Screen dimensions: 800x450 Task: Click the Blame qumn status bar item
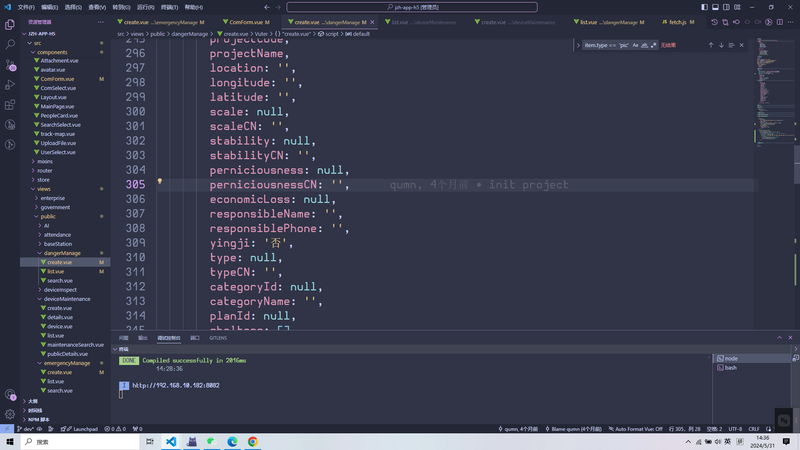(x=573, y=429)
